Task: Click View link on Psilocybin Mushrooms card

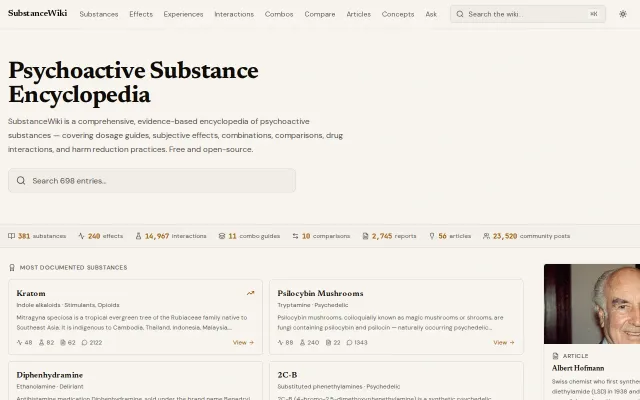Action: point(504,342)
